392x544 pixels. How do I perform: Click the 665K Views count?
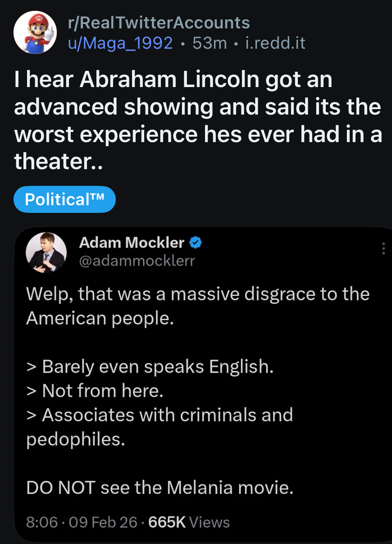point(189,522)
